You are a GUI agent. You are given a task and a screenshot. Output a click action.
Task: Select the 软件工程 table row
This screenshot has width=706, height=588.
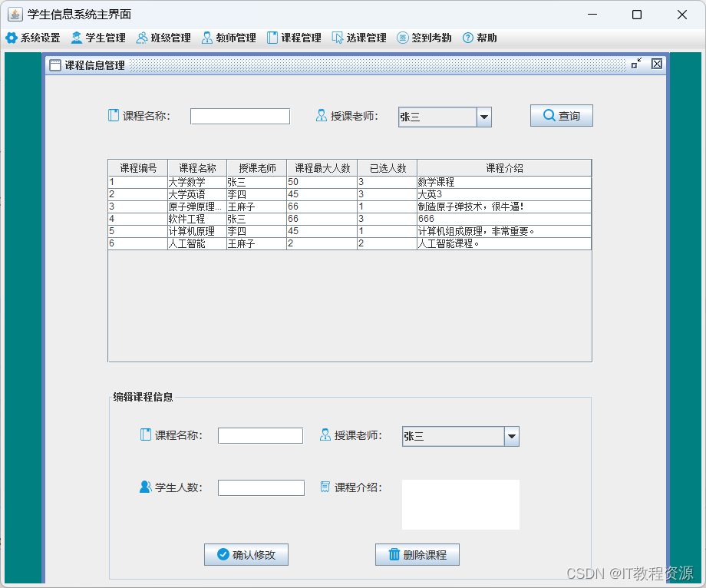(350, 219)
